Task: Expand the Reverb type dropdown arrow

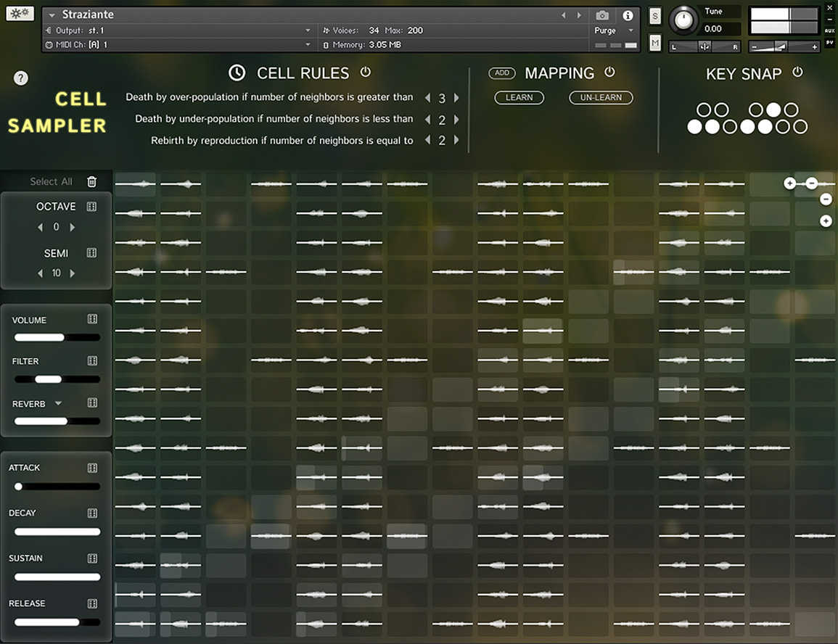Action: click(59, 404)
